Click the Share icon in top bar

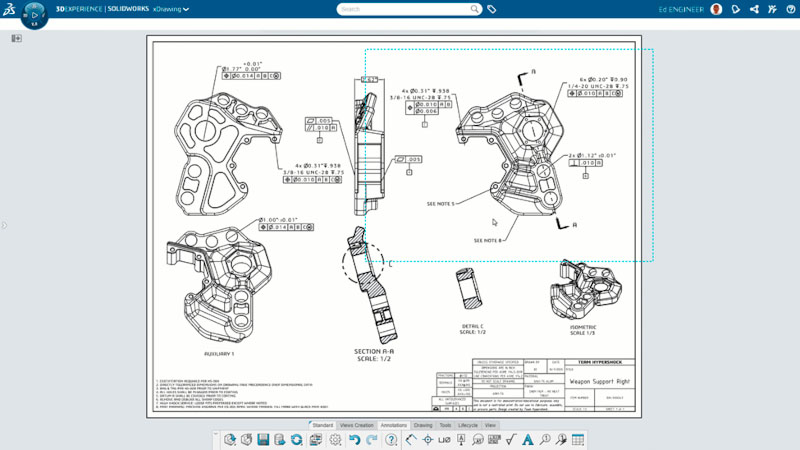(754, 9)
